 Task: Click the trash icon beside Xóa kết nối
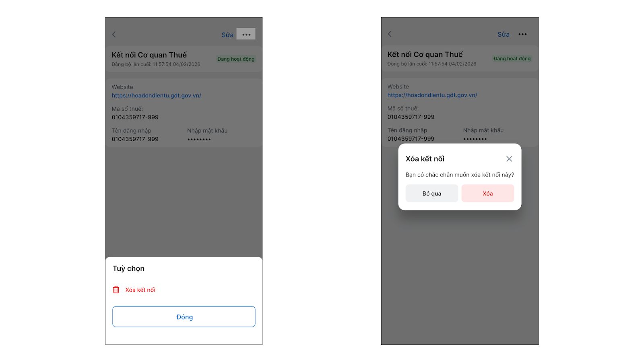116,290
